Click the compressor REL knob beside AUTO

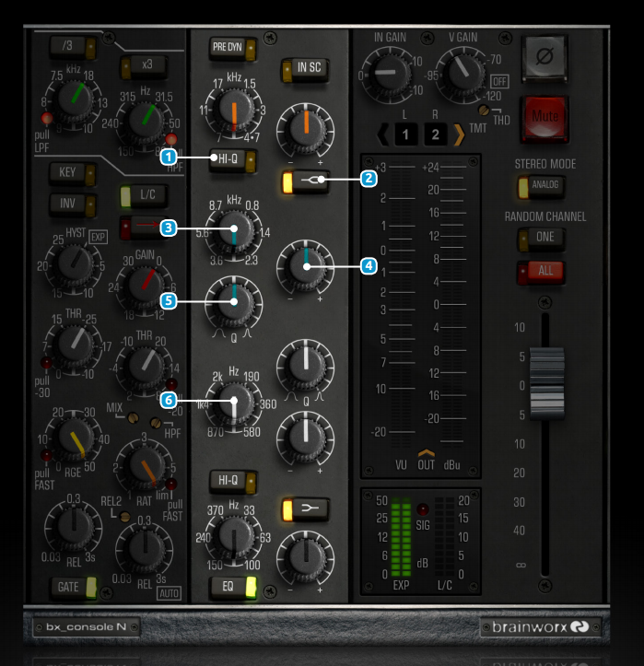146,551
